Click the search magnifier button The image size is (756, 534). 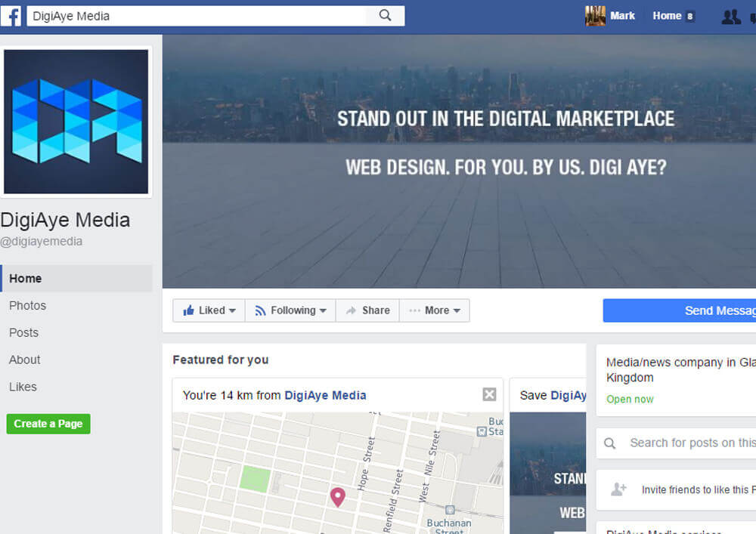point(385,15)
